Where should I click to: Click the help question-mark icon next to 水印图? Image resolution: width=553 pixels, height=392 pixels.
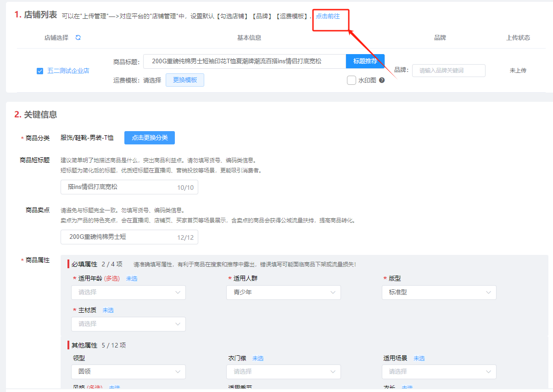pyautogui.click(x=382, y=80)
